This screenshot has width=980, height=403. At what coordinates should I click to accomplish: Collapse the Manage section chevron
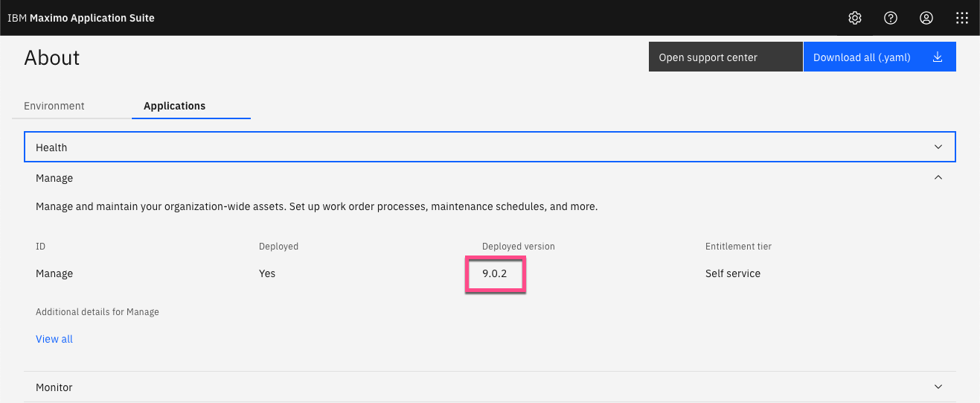click(938, 178)
